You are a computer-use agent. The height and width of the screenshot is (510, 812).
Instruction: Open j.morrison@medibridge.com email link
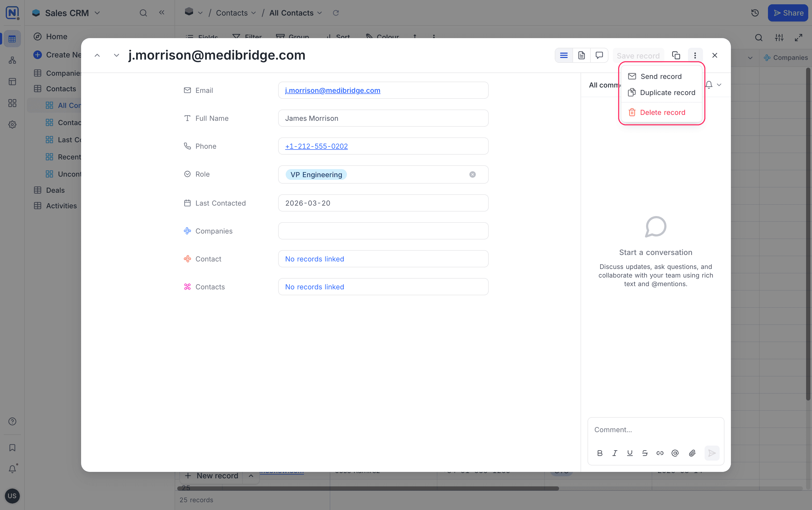[x=332, y=90]
